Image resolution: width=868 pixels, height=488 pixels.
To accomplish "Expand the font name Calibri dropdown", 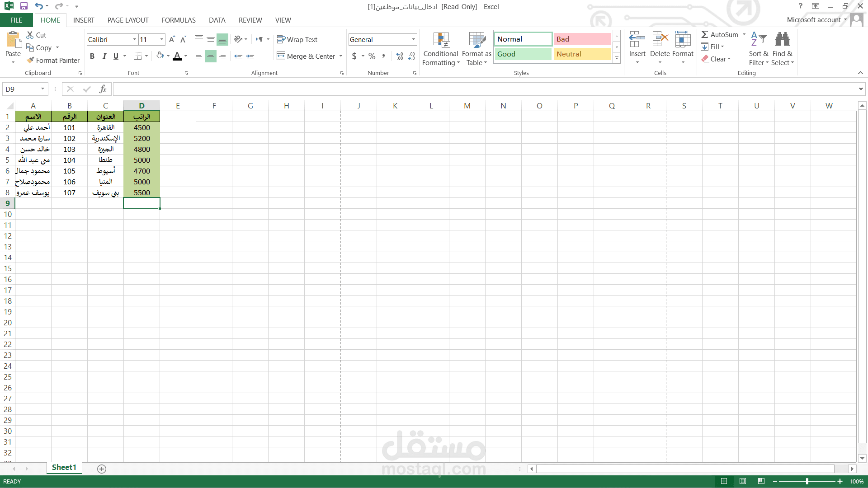I will click(134, 39).
